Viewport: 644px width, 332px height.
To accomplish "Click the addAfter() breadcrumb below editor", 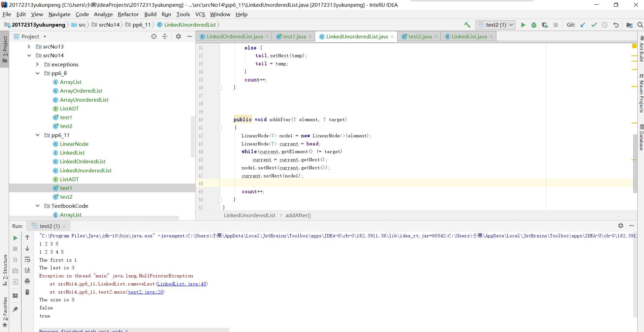I will 298,215.
